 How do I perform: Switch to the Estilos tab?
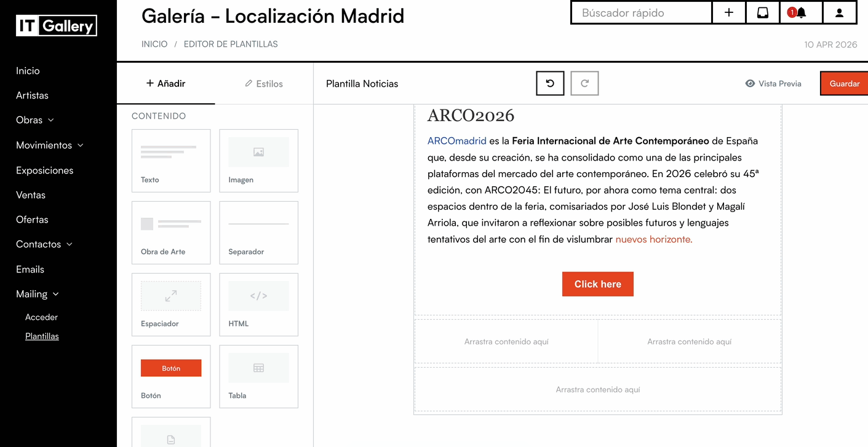click(x=264, y=84)
